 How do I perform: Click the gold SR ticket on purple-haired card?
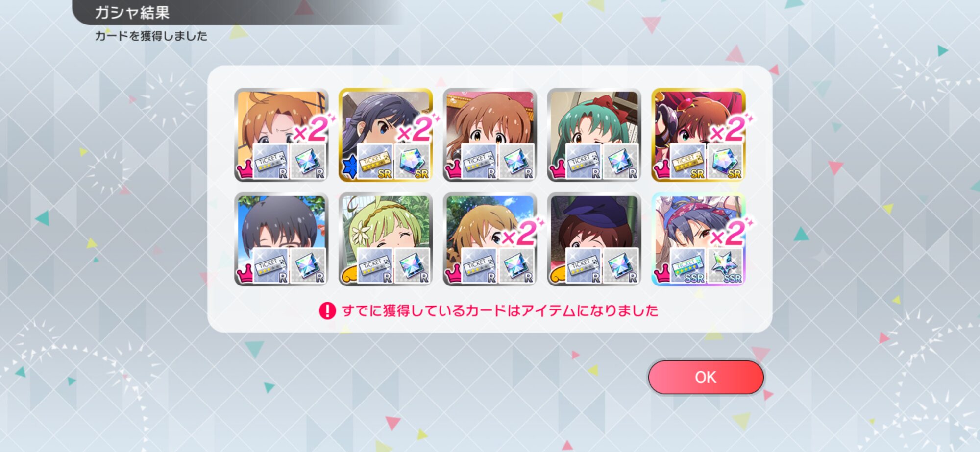[x=375, y=162]
